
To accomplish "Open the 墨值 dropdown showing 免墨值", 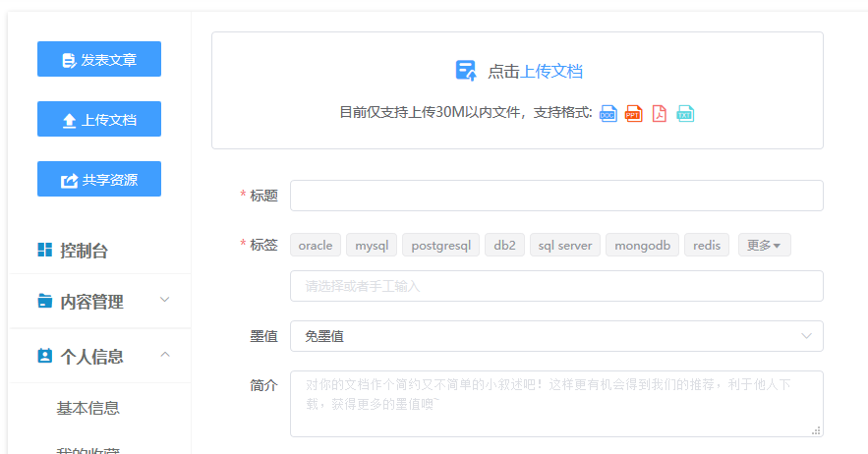I will click(556, 336).
